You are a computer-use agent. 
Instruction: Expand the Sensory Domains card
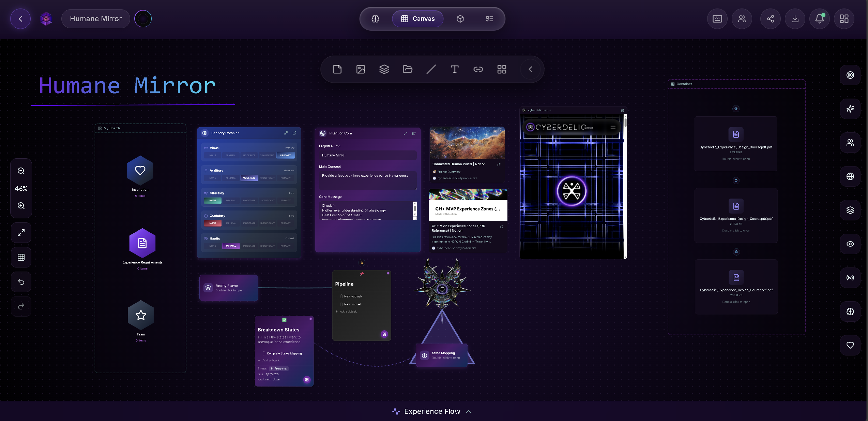pos(286,133)
